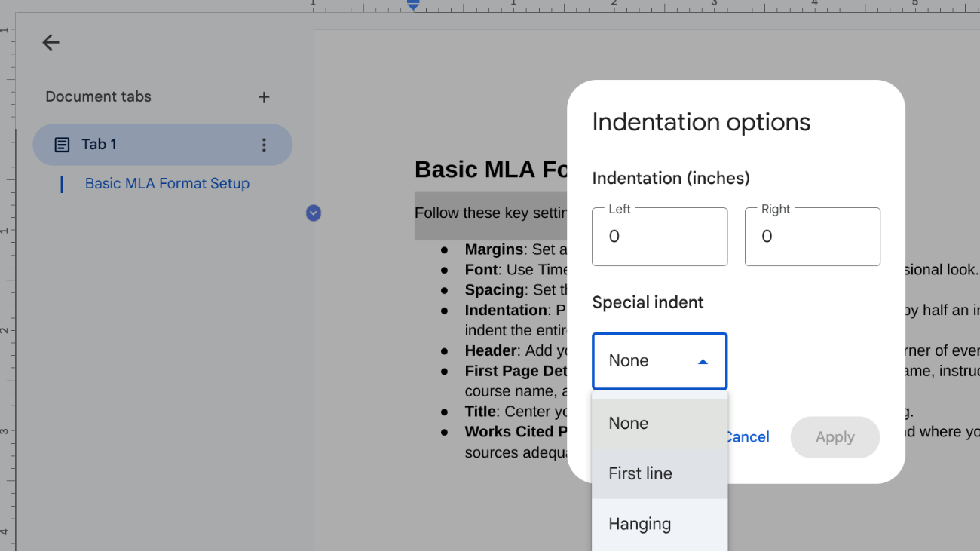Jump to the "Basic MLA Format Setup" heading
The image size is (980, 551).
pos(167,183)
